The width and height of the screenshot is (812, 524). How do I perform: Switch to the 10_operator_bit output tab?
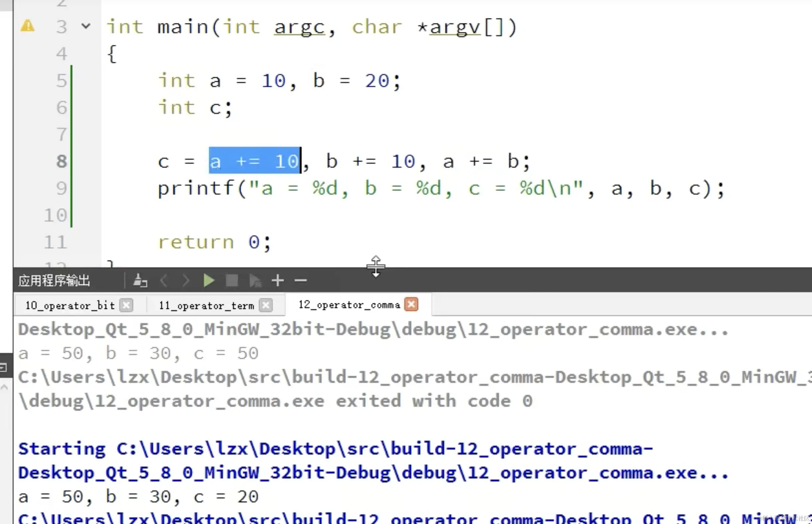point(70,306)
